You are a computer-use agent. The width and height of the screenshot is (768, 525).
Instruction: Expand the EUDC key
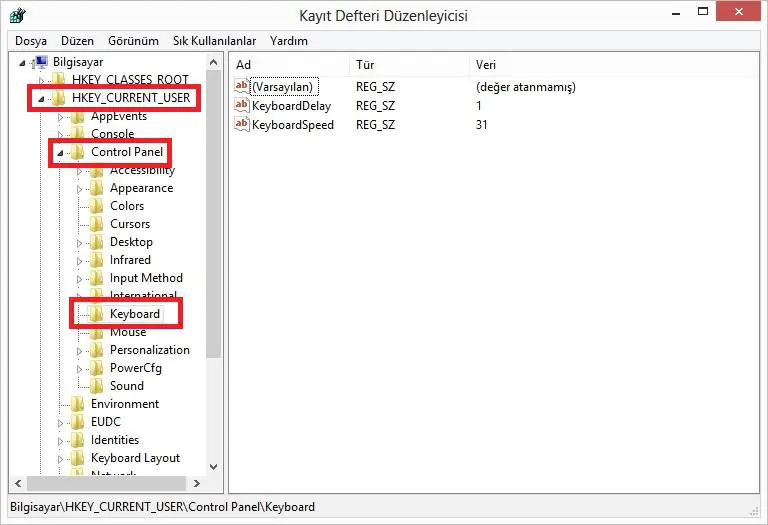tap(60, 423)
